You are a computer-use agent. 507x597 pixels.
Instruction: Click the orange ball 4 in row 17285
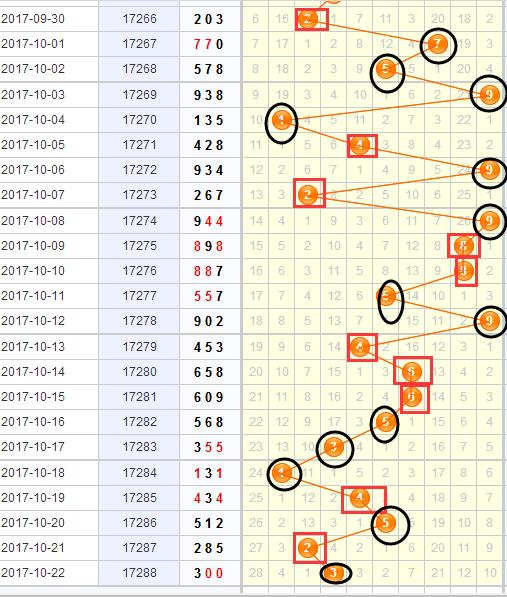point(360,498)
